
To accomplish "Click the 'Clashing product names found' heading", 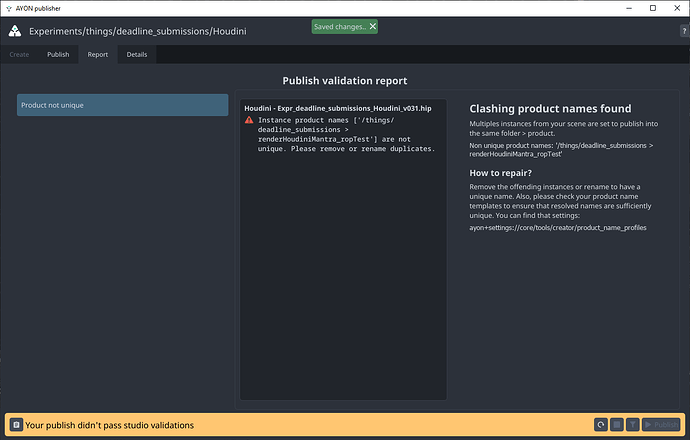I will coord(550,109).
